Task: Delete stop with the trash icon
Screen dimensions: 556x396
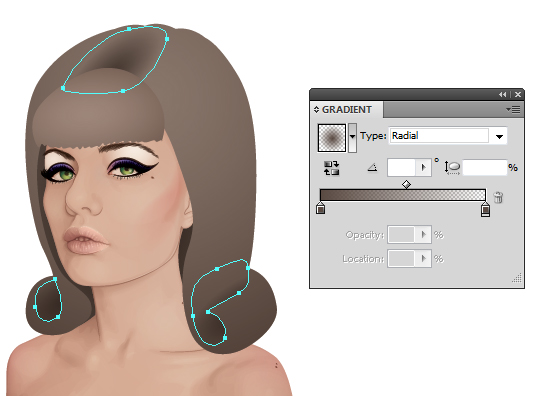Action: [x=498, y=197]
